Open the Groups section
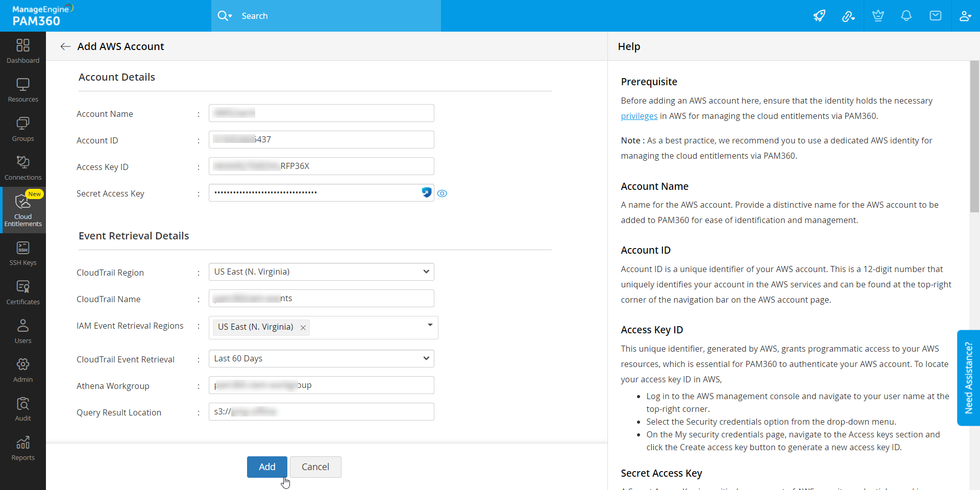This screenshot has height=490, width=980. click(x=23, y=129)
